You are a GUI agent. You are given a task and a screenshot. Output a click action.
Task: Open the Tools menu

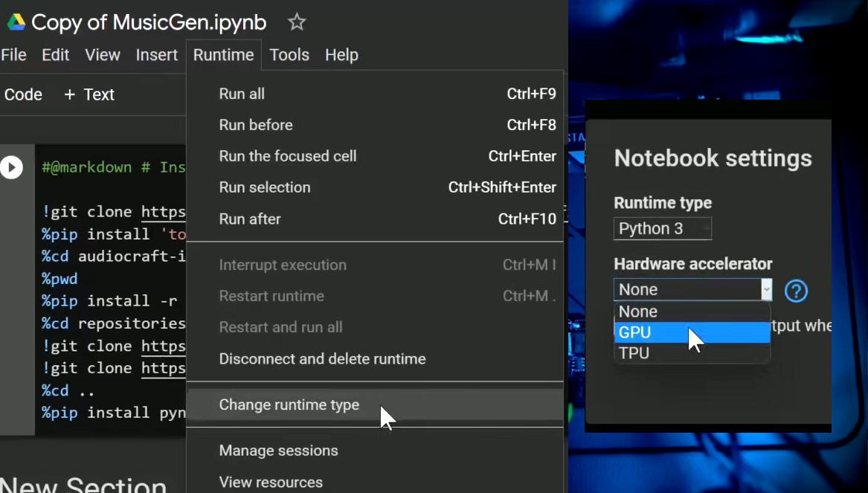pyautogui.click(x=289, y=55)
